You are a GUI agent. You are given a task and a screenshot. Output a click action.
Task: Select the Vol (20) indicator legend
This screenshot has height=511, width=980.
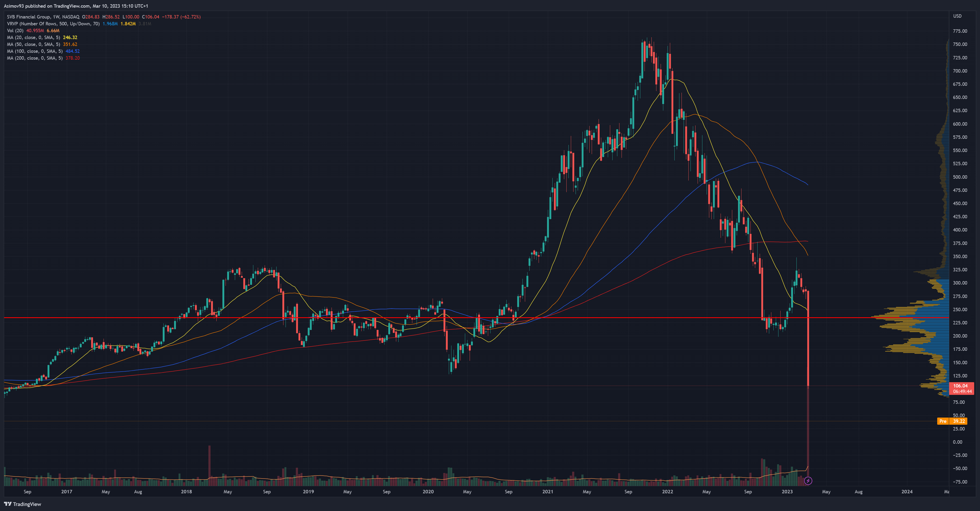point(15,30)
